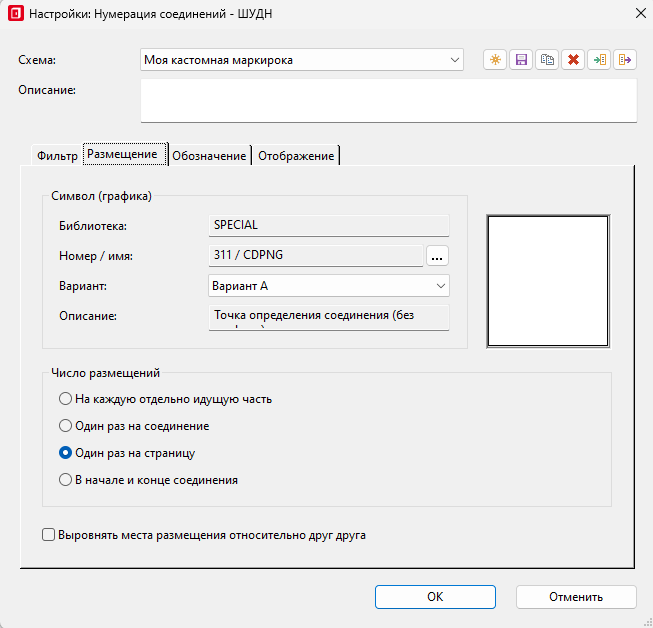Image resolution: width=653 pixels, height=628 pixels.
Task: Delete scheme with red X icon
Action: click(x=573, y=60)
